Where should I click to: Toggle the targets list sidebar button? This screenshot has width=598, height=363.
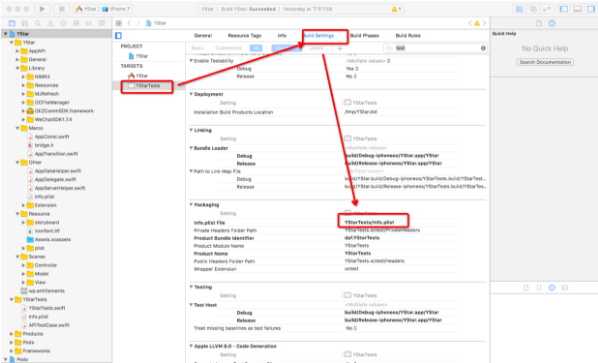(118, 35)
